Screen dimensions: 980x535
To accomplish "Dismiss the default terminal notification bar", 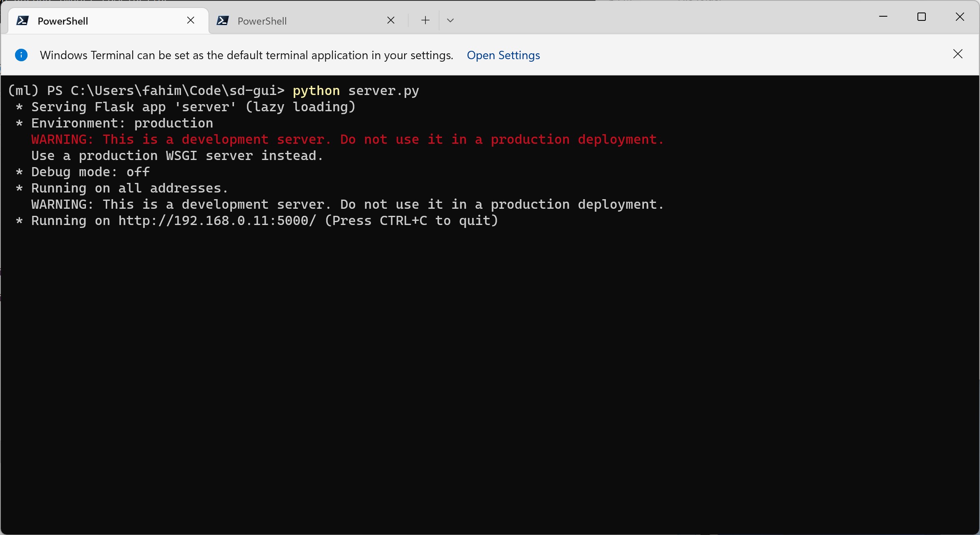I will [x=957, y=54].
